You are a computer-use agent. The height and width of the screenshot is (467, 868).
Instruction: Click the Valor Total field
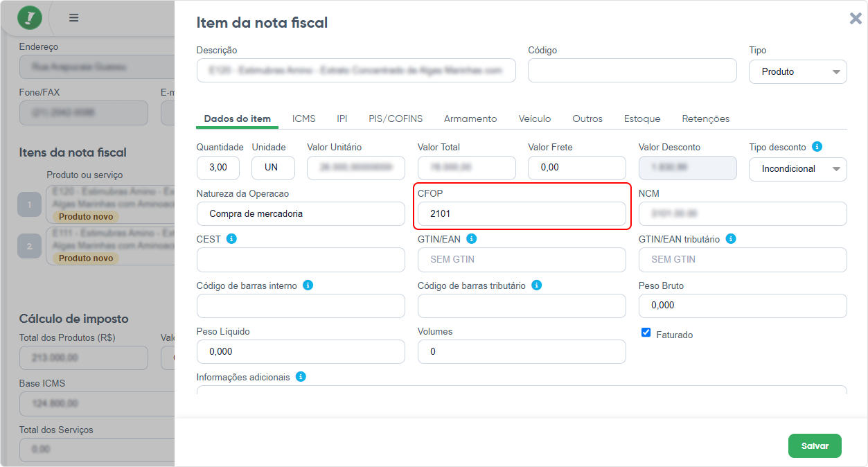467,168
